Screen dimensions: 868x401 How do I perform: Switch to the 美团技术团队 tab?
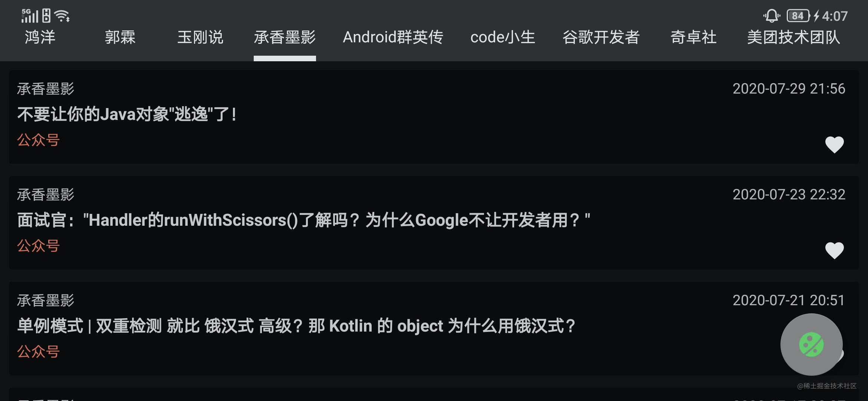[x=793, y=37]
